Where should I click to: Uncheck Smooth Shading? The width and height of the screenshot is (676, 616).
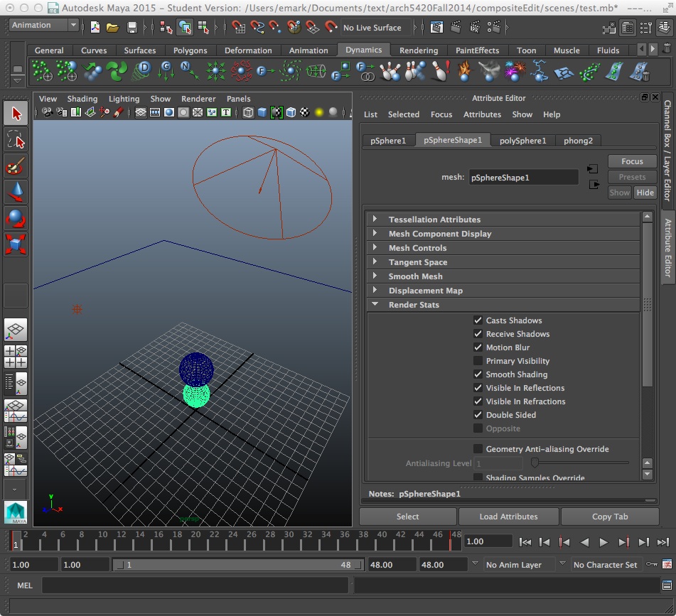(478, 374)
